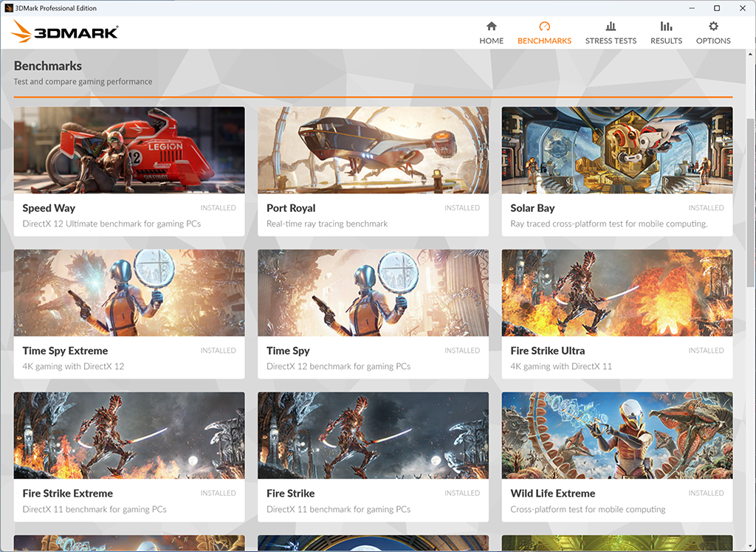Click the INSTALLED label on Speed Way

218,208
